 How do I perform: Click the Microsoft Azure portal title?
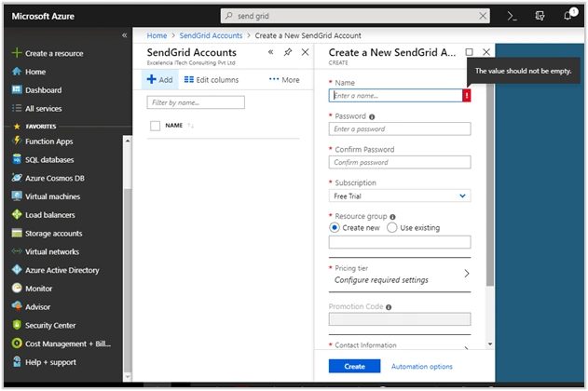[x=43, y=16]
